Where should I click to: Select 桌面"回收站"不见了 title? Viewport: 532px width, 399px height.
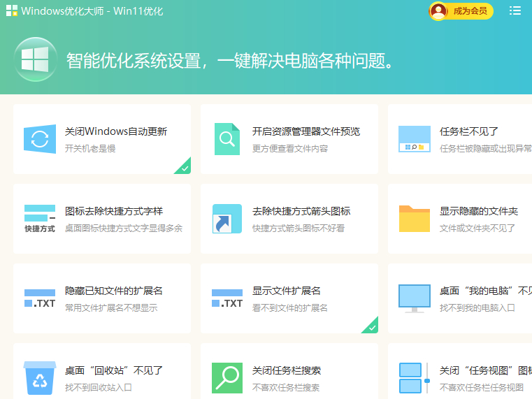tap(114, 370)
